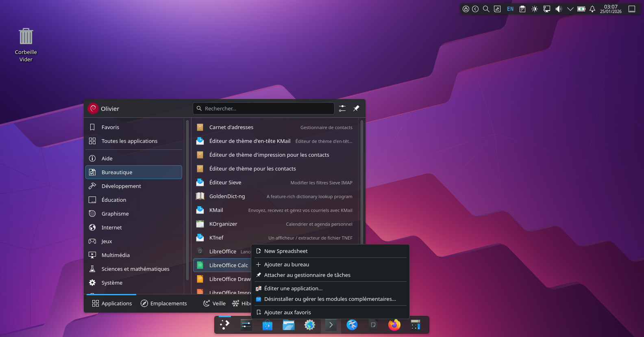This screenshot has width=644, height=337.
Task: Click the Rechercher search field
Action: coord(263,108)
